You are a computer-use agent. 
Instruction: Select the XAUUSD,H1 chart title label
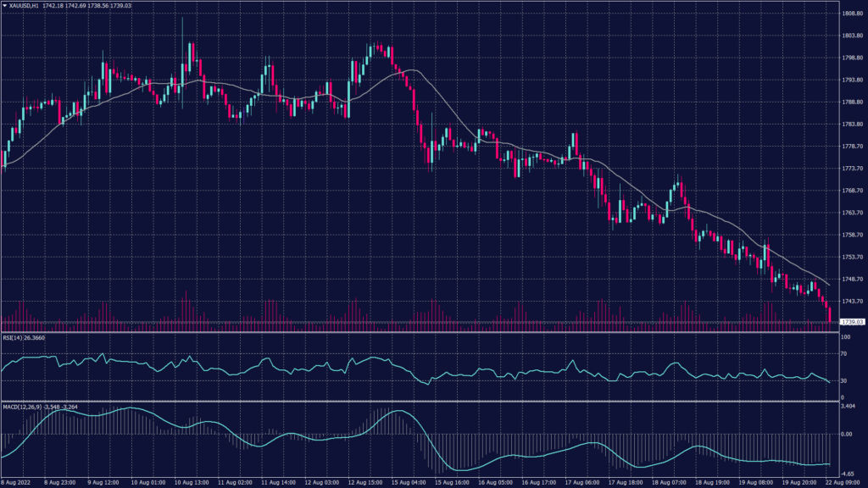click(x=22, y=5)
